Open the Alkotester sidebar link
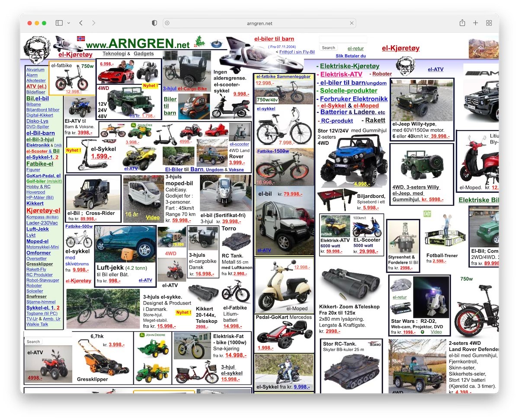The width and height of the screenshot is (519, 420). point(36,81)
